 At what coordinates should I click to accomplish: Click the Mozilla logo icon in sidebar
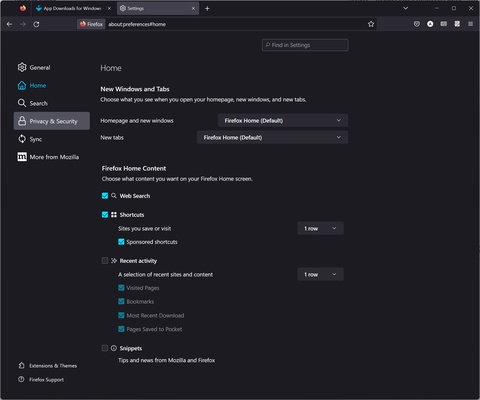[x=22, y=157]
